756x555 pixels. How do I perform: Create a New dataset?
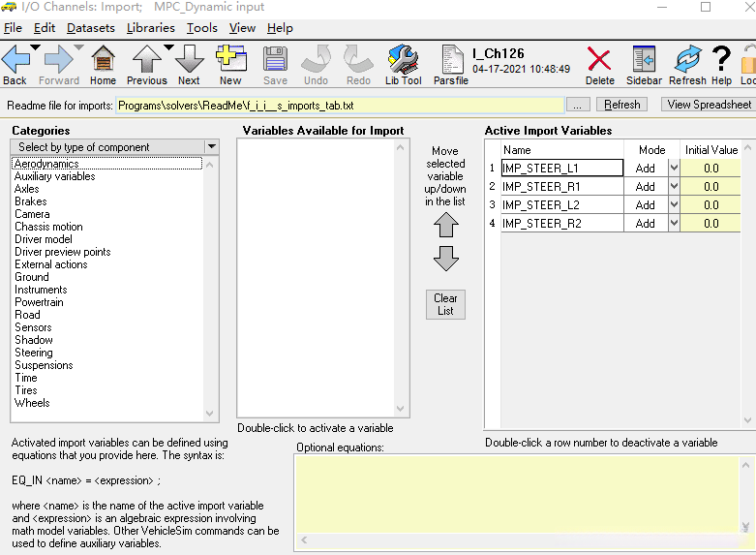230,62
